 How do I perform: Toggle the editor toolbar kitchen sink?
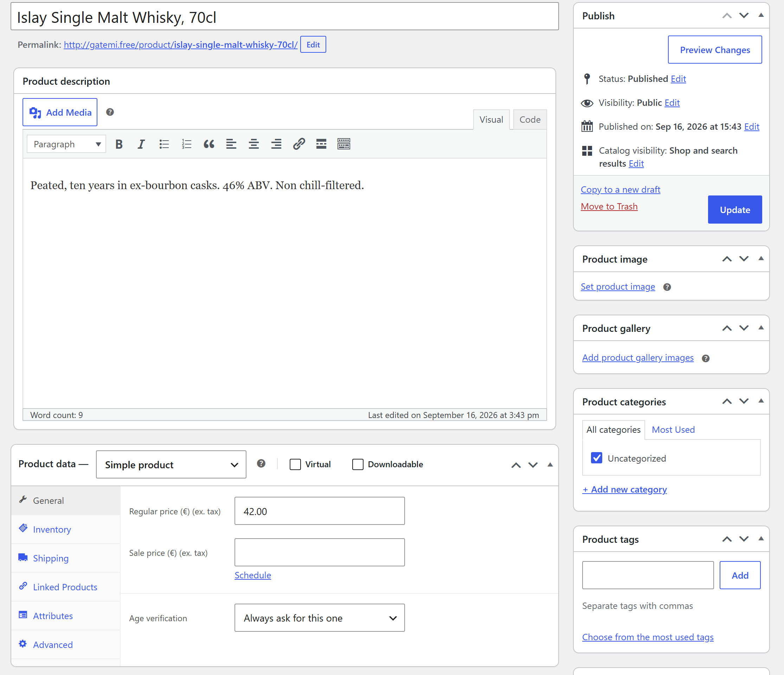(x=343, y=144)
